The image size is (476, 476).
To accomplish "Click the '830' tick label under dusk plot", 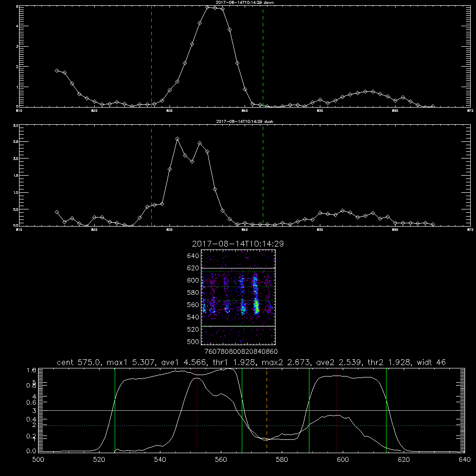I will tap(169, 230).
